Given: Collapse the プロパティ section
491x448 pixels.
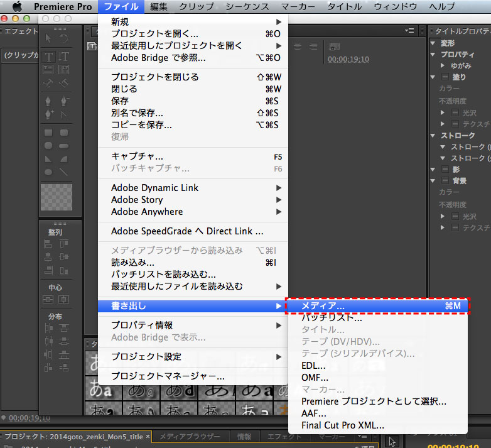Looking at the screenshot, I should click(433, 55).
